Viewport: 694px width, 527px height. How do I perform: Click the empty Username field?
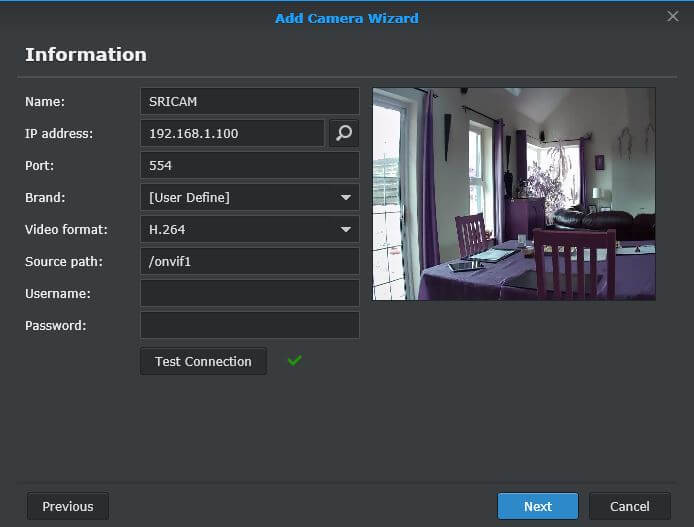click(x=250, y=293)
